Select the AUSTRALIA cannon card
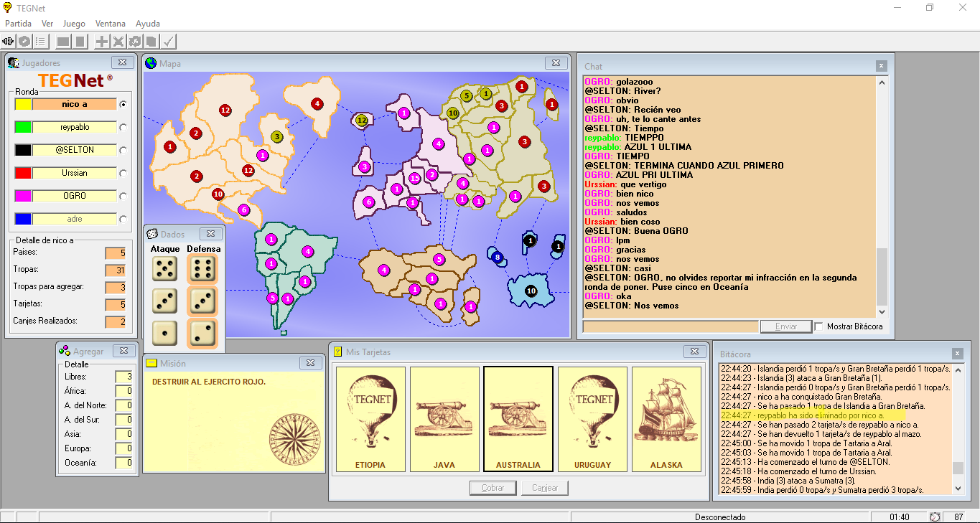The height and width of the screenshot is (523, 980). pos(518,419)
